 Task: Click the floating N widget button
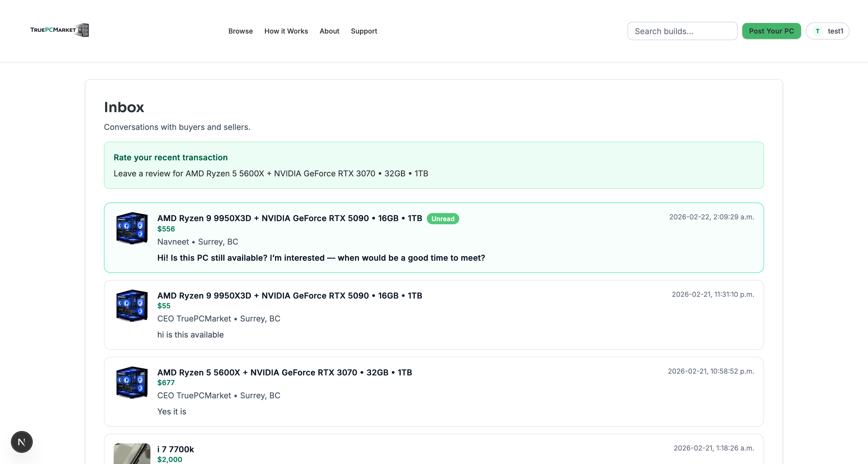21,441
